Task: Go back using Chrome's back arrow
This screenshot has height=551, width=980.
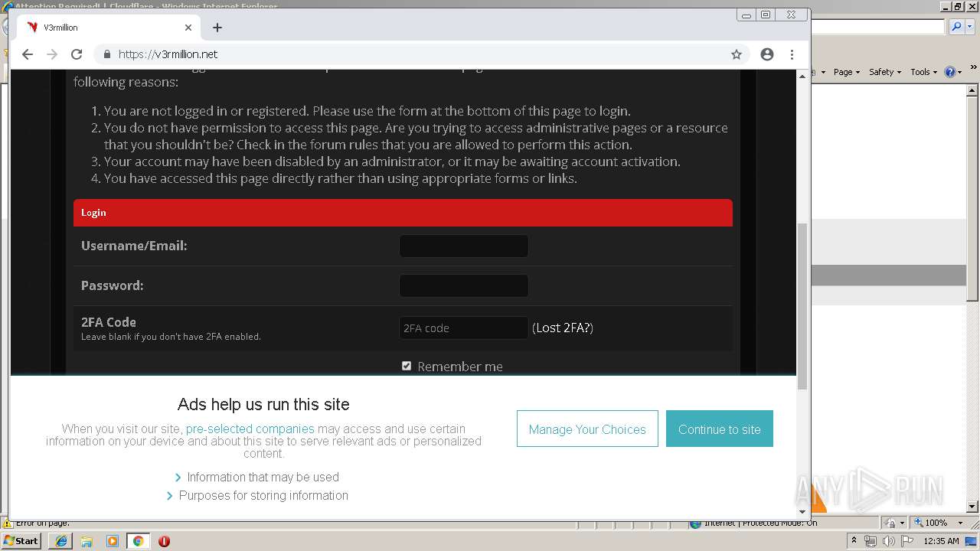Action: pyautogui.click(x=28, y=54)
